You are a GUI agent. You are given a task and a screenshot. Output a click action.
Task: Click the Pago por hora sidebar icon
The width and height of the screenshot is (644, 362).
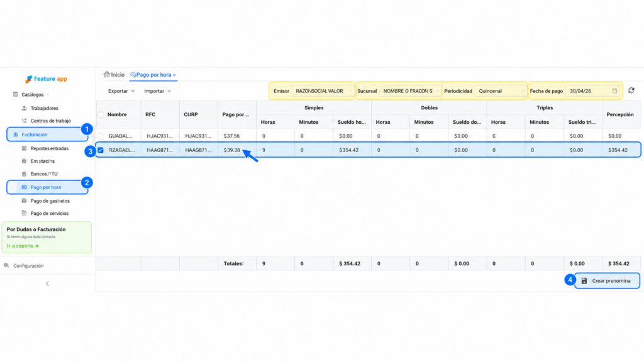click(x=25, y=187)
